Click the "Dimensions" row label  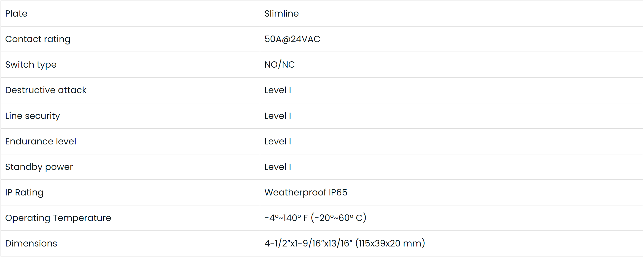pyautogui.click(x=31, y=244)
